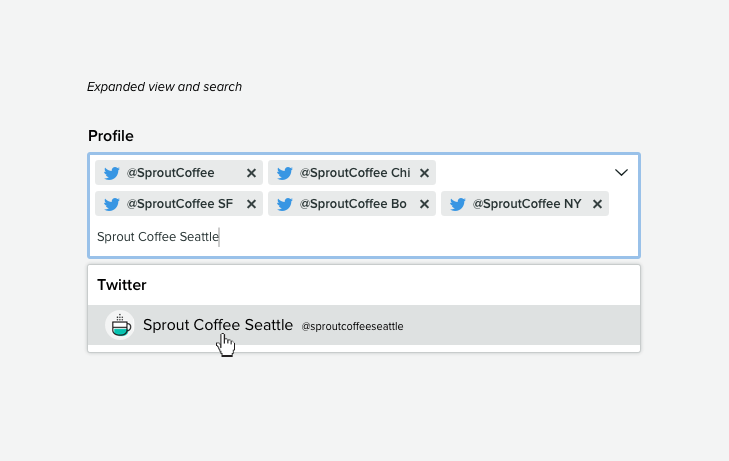Dismiss the @SproutCoffee NY tag
Screen dimensions: 729x461
[597, 204]
